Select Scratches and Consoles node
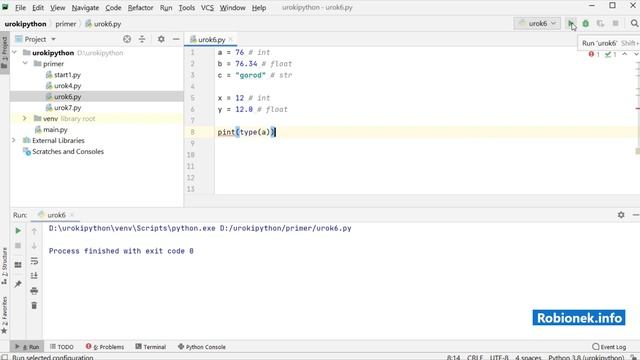 tap(68, 151)
